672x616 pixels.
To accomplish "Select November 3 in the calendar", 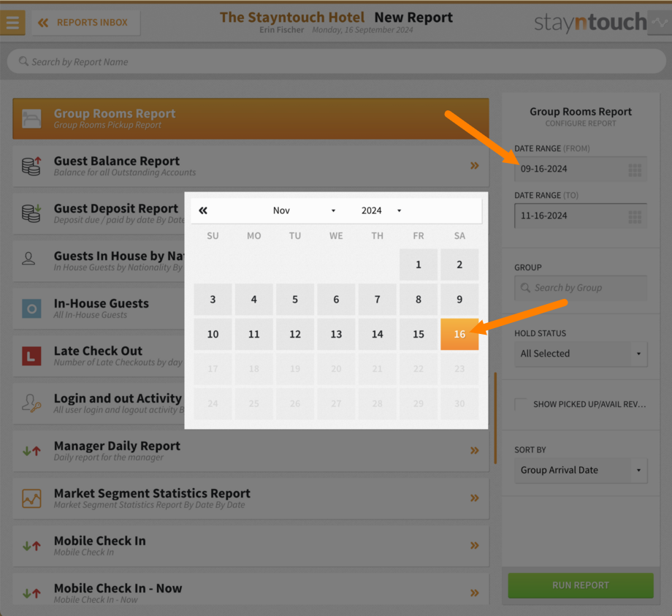I will [x=213, y=299].
